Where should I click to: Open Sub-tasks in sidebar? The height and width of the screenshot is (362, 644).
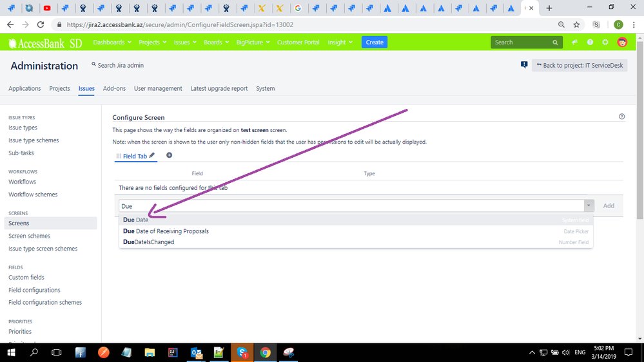(21, 153)
